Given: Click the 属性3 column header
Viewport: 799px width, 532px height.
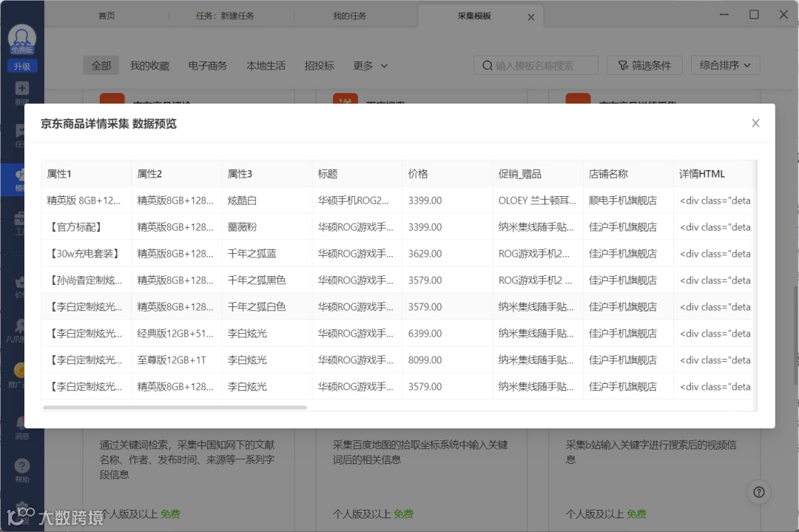Looking at the screenshot, I should pyautogui.click(x=266, y=174).
